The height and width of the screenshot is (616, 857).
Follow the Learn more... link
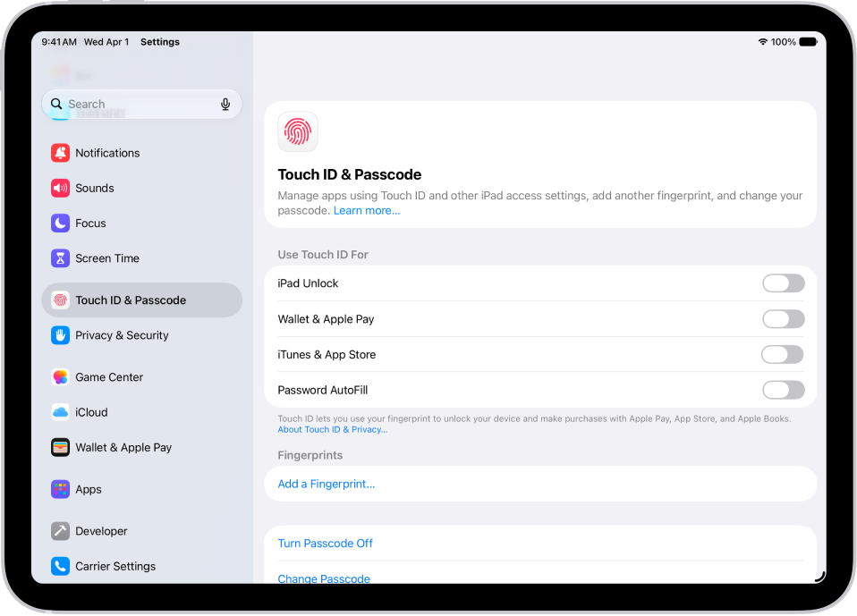367,211
